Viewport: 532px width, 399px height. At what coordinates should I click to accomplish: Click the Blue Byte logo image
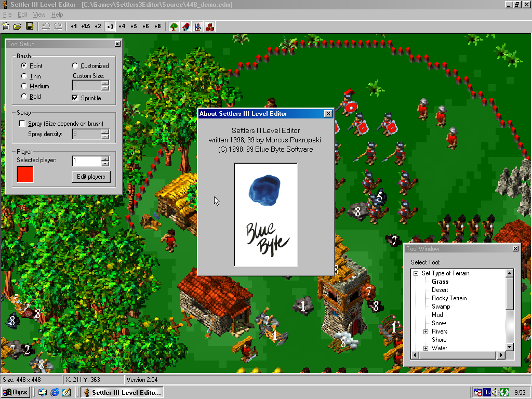[266, 215]
